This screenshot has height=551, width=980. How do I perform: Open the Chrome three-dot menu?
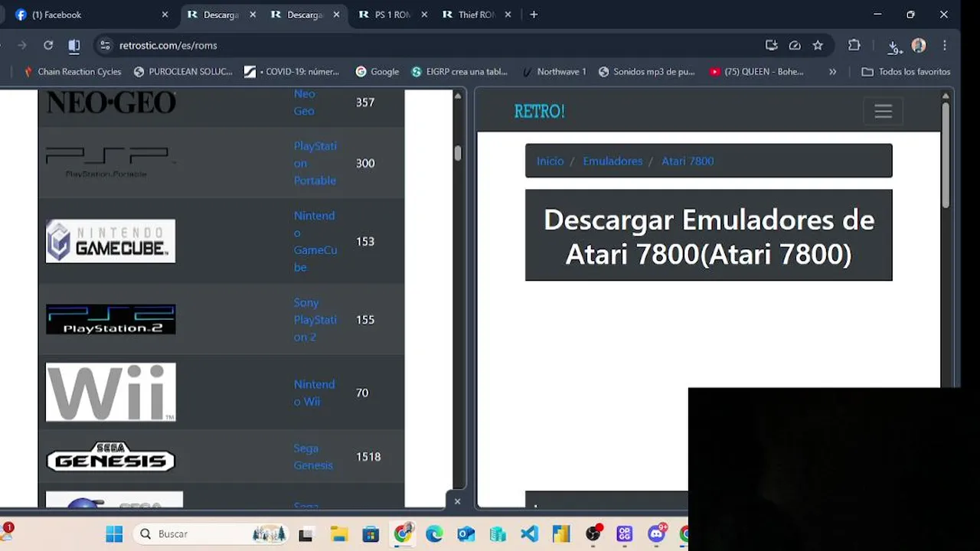pos(945,45)
